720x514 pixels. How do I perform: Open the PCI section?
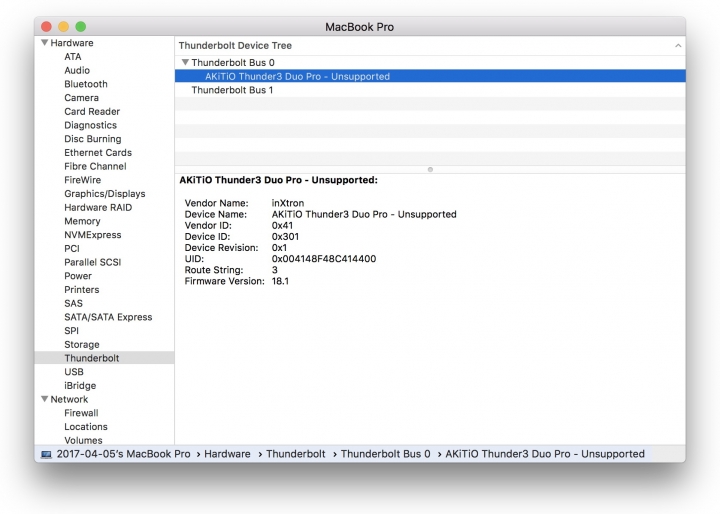tap(72, 249)
